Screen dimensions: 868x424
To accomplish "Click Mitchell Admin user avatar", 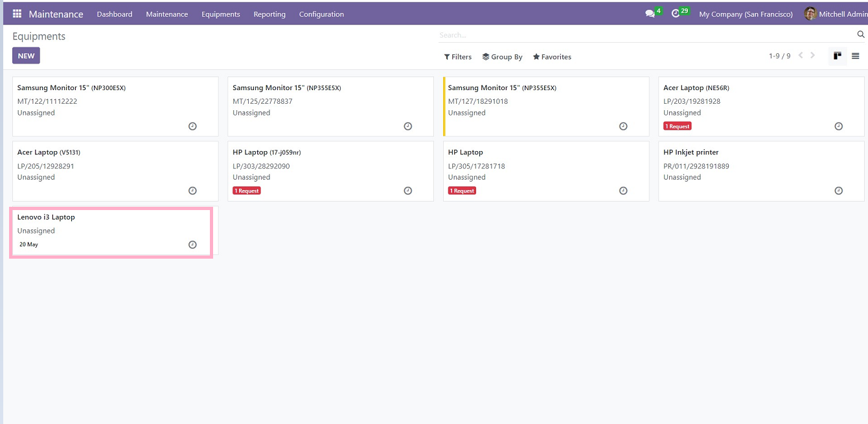I will coord(810,14).
